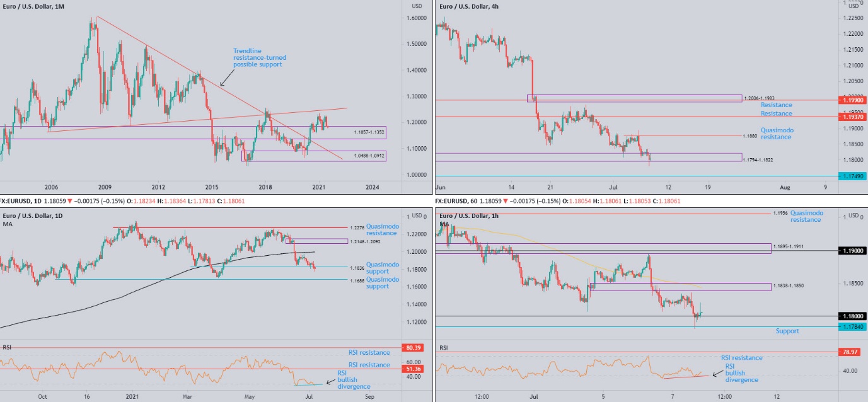Click RSI bullish divergence note on hourly chart
868x402 pixels.
click(741, 373)
